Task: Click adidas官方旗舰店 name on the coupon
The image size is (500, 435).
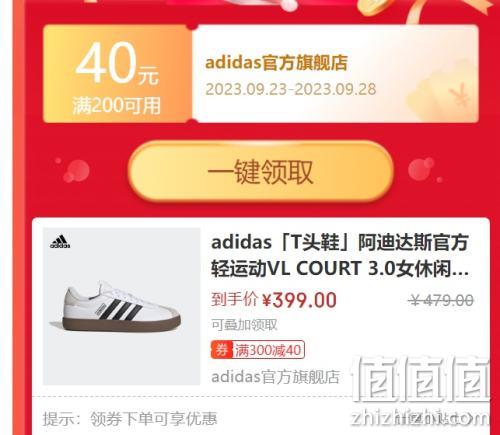Action: [x=276, y=62]
